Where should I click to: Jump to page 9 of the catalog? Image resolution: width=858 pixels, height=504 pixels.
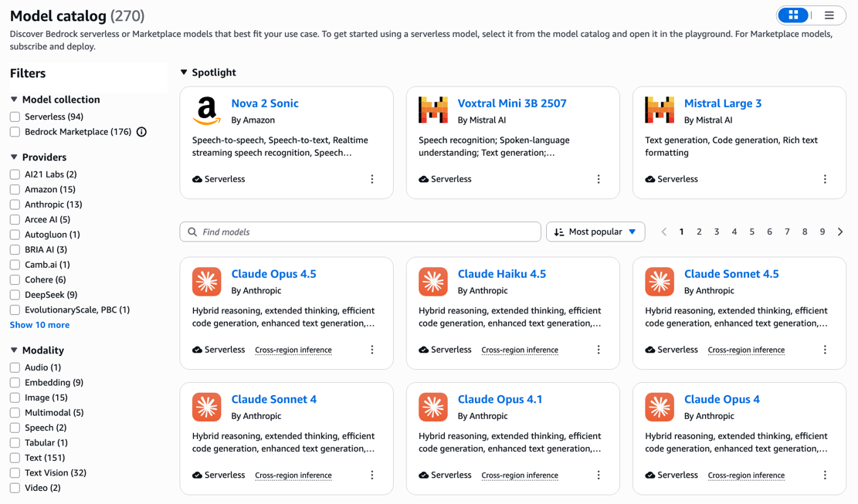tap(822, 232)
